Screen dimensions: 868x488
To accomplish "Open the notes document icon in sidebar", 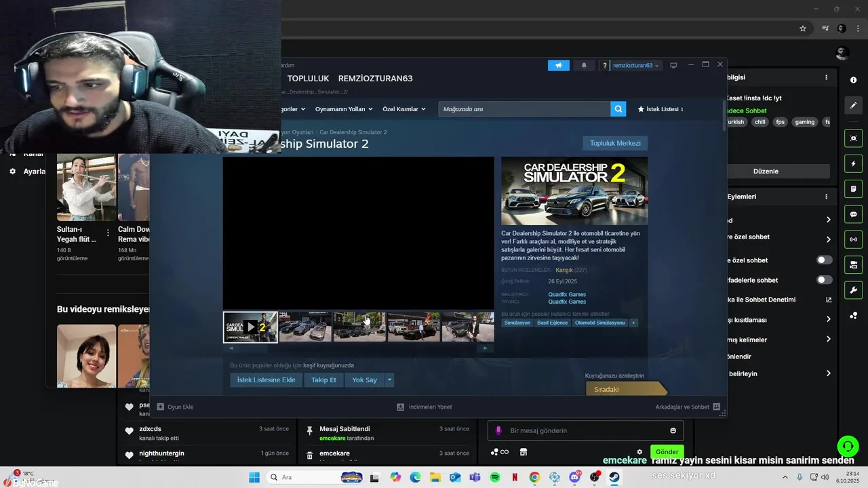I will (x=853, y=189).
